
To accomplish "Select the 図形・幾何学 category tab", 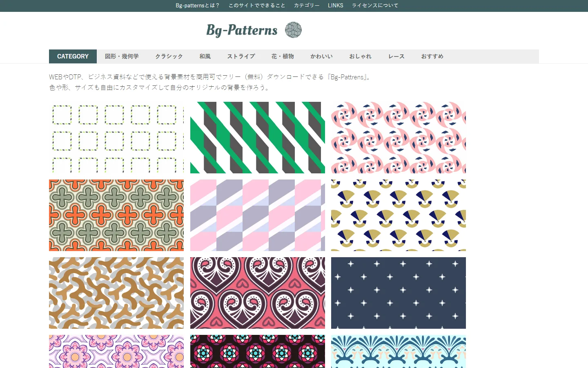I will (x=122, y=56).
